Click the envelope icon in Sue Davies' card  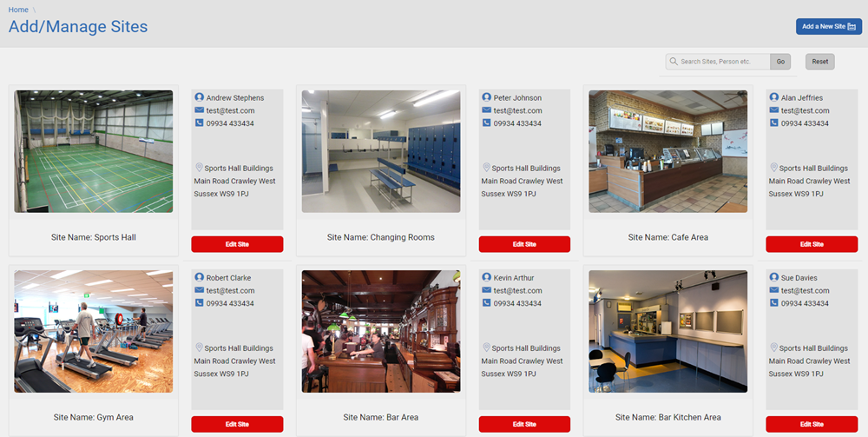774,290
